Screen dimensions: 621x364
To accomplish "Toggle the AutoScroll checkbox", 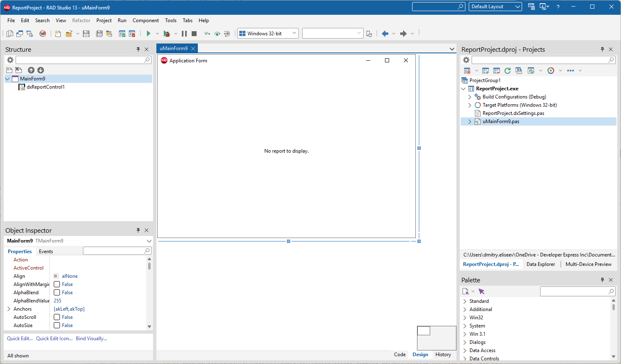I will (x=57, y=317).
